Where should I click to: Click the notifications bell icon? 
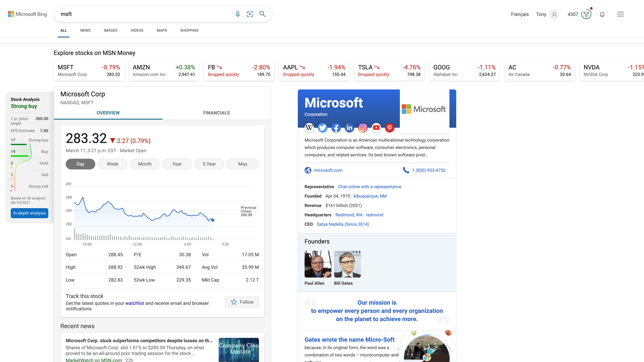coord(602,14)
